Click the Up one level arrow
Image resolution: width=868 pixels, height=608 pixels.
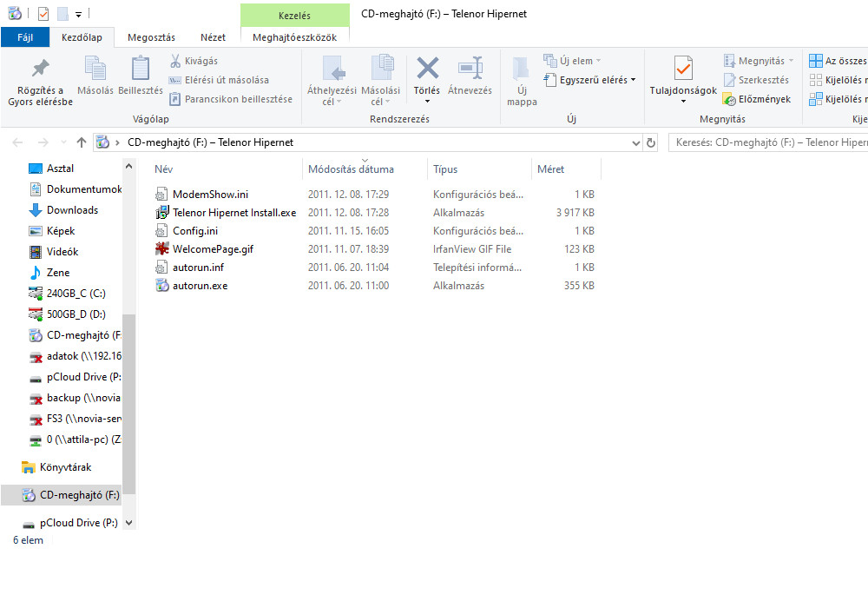tap(82, 142)
